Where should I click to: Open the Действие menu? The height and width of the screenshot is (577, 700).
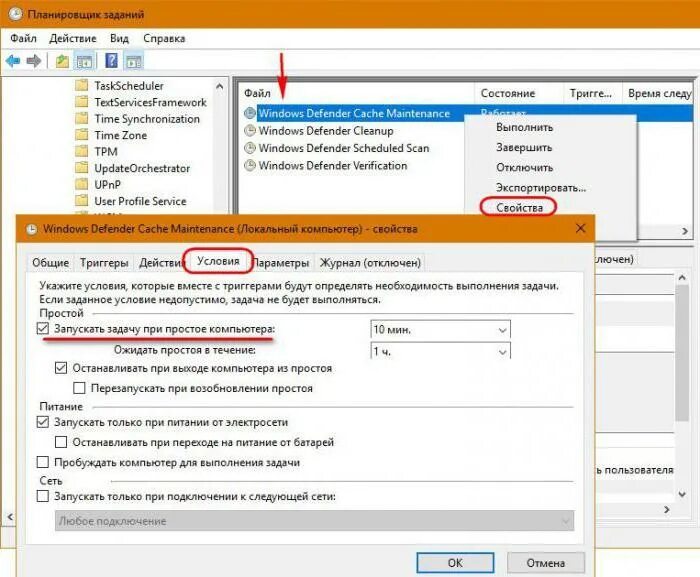(73, 38)
